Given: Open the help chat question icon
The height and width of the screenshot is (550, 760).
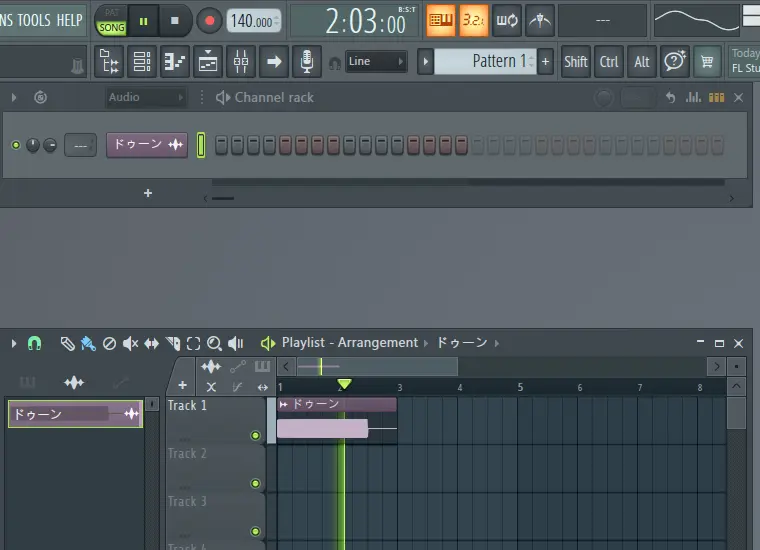Looking at the screenshot, I should pos(674,62).
